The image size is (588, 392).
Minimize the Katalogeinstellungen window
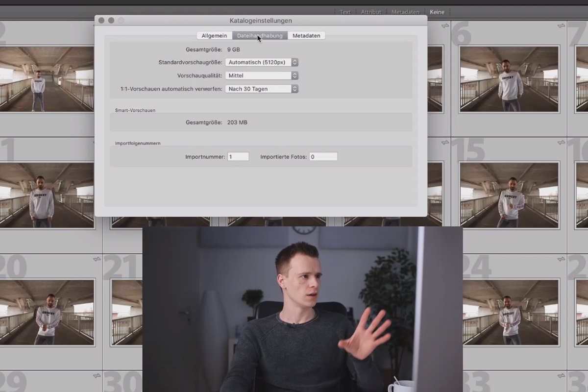pos(111,21)
